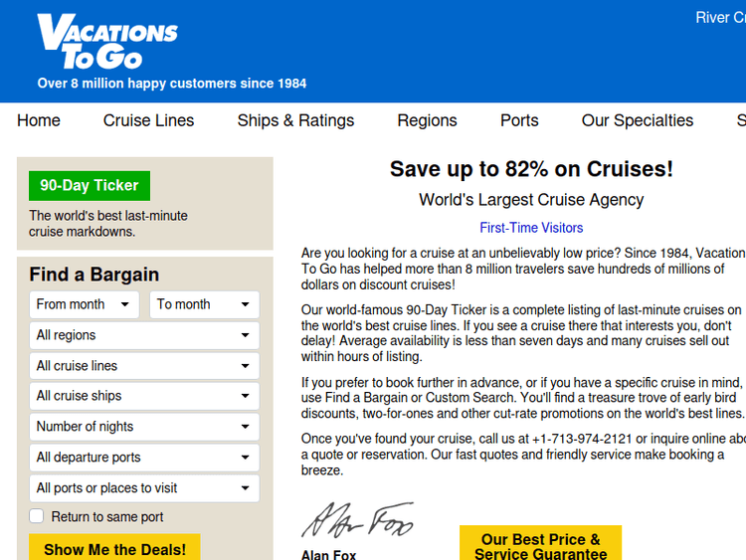Viewport: 746px width, 560px height.
Task: Open the To month dropdown
Action: pyautogui.click(x=204, y=304)
